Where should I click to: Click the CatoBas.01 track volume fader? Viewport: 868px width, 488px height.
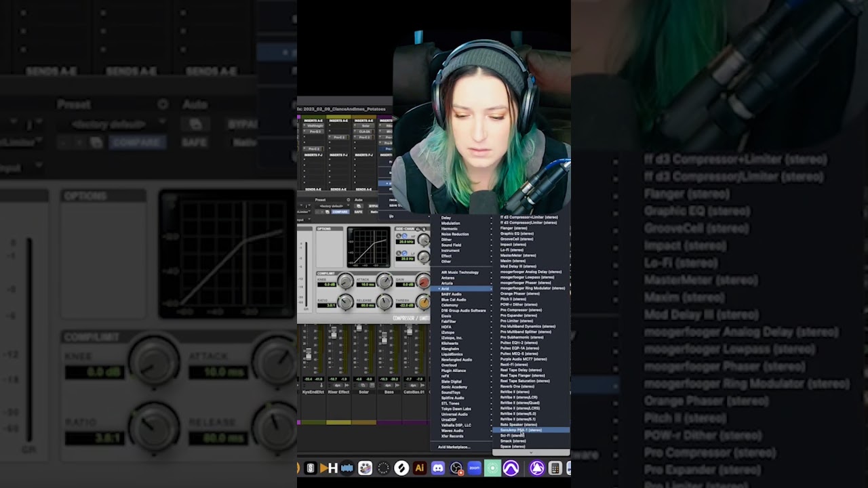click(410, 330)
